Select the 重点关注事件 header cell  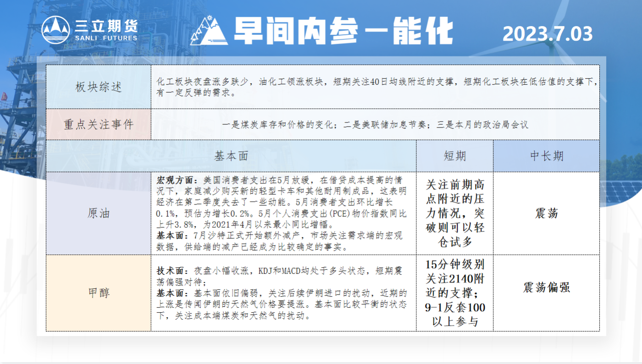pos(99,124)
